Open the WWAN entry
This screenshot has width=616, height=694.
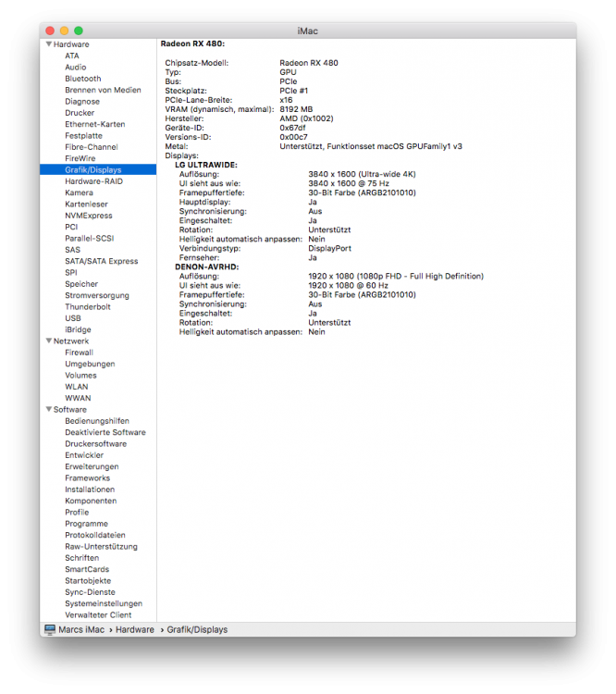point(78,398)
